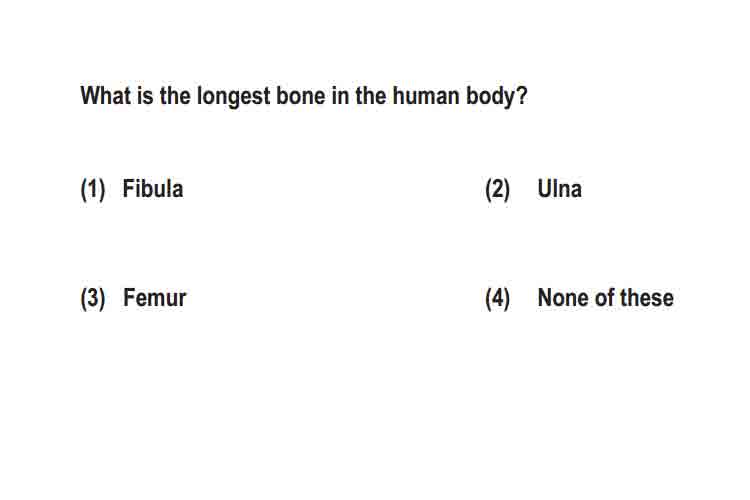Image resolution: width=750 pixels, height=500 pixels.
Task: Click the (3) option number marker
Action: point(93,299)
